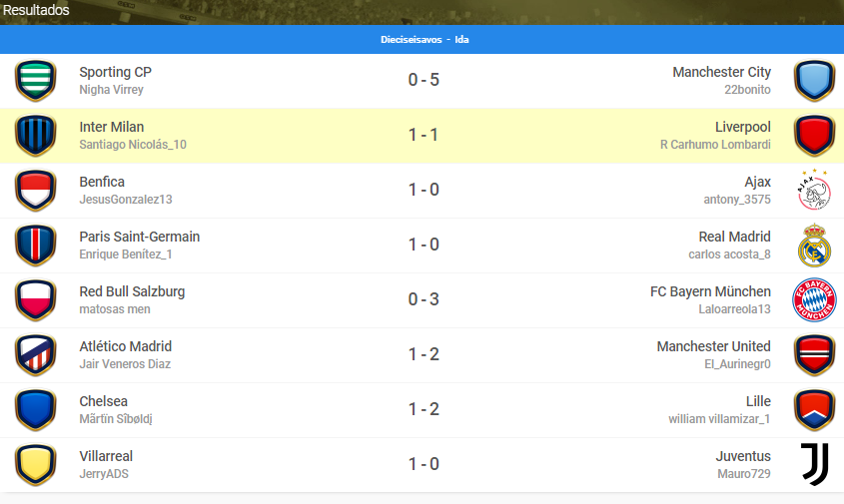Click the Villarreal yellow crest

[x=36, y=464]
